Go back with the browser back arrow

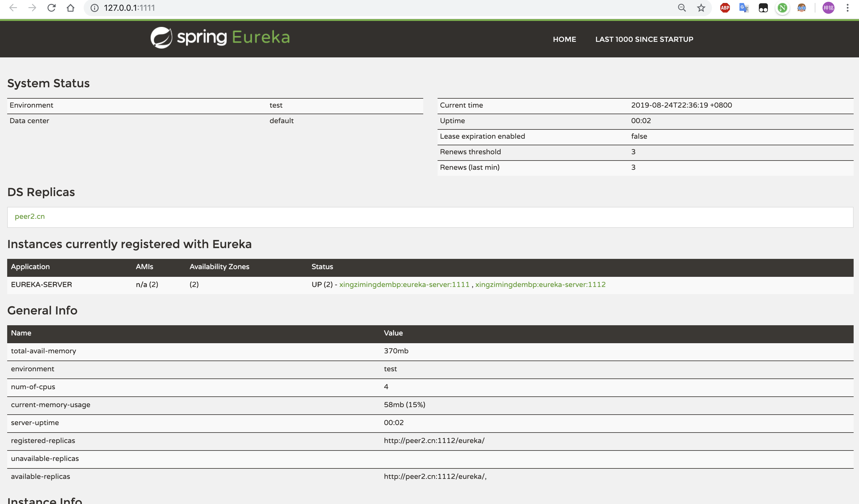click(x=13, y=8)
